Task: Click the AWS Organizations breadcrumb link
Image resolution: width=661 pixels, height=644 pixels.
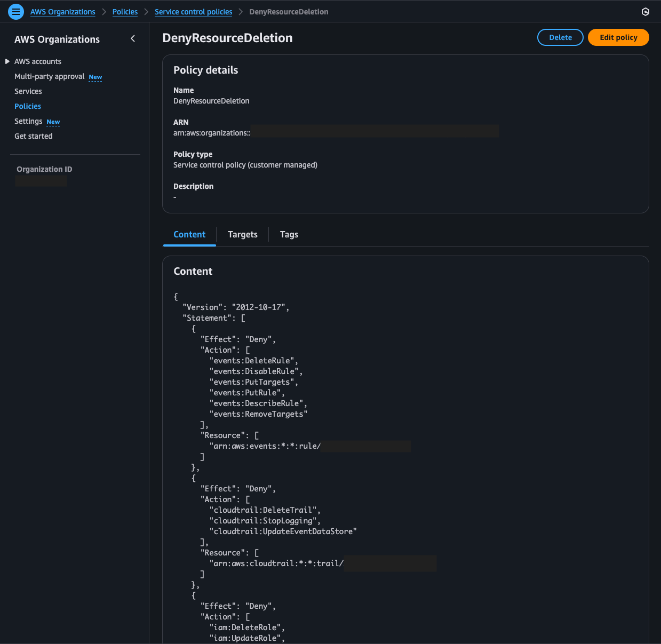Action: pos(62,12)
